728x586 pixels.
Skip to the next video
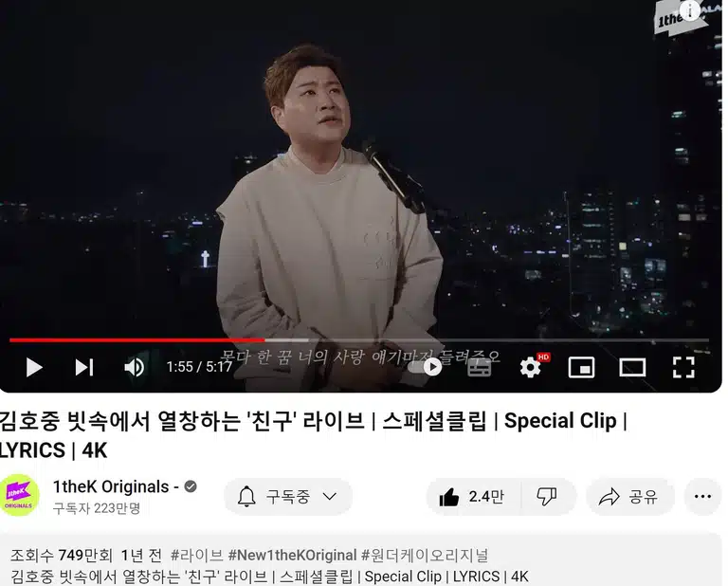(x=84, y=367)
